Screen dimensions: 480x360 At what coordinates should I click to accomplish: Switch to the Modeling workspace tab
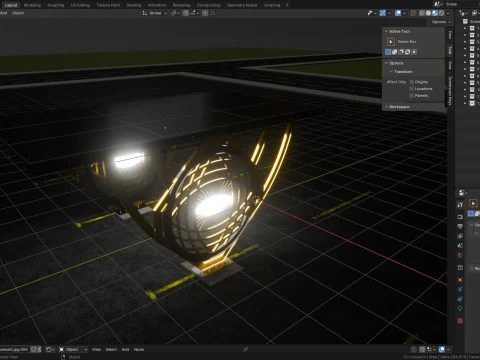pos(32,5)
